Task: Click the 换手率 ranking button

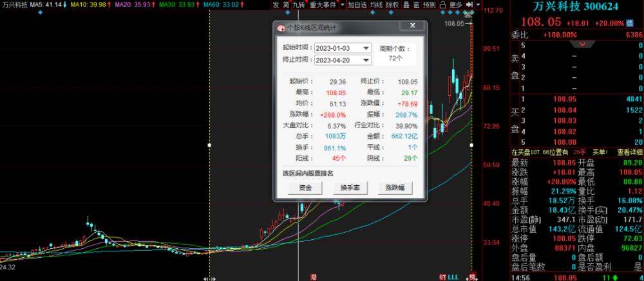Action: point(350,188)
